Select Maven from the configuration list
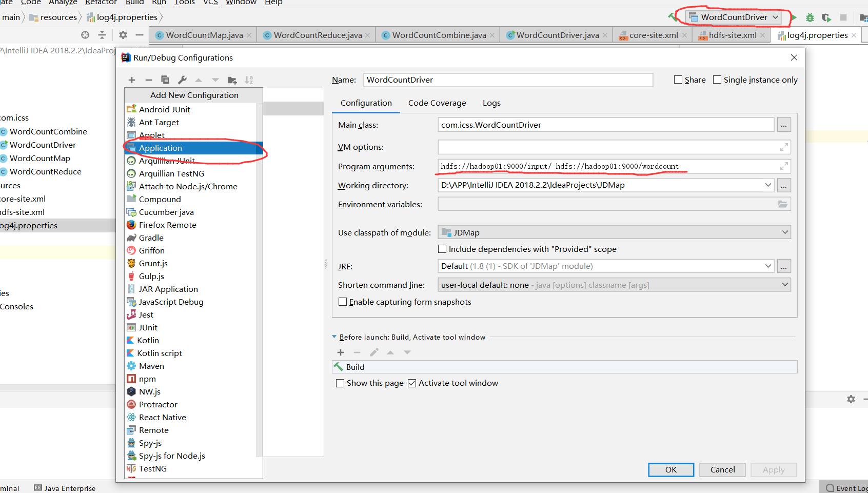Image resolution: width=868 pixels, height=493 pixels. pos(151,366)
